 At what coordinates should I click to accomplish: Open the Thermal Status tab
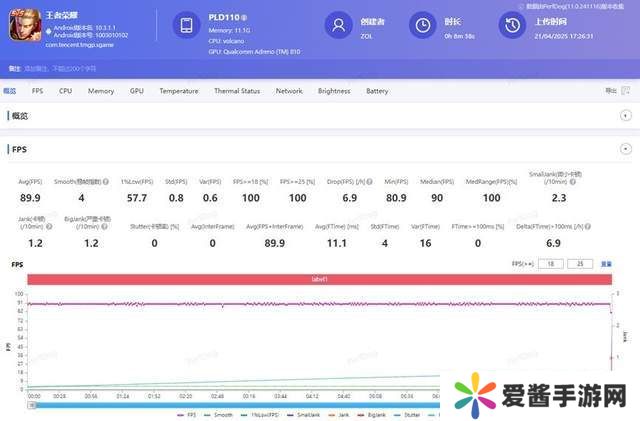coord(237,91)
